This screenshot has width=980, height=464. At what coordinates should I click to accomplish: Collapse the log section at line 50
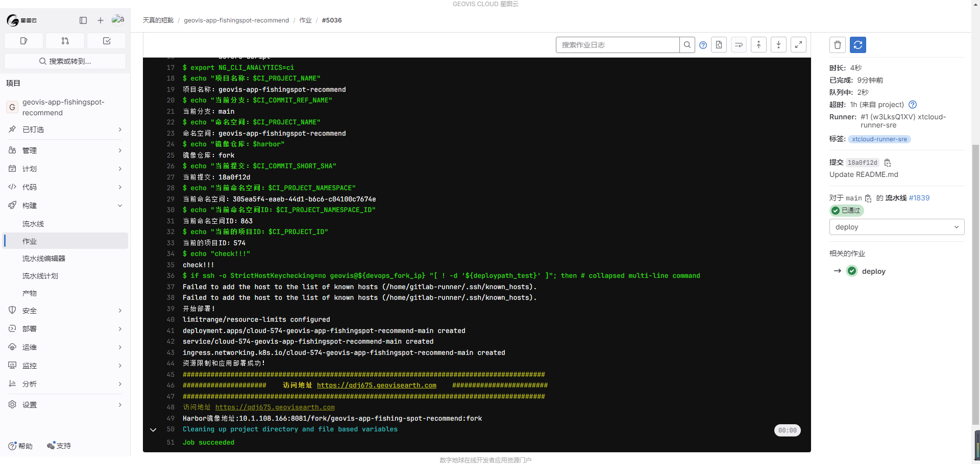(x=153, y=430)
